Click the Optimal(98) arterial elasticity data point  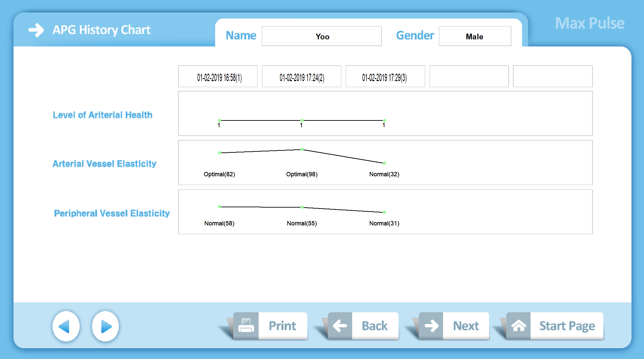point(302,149)
